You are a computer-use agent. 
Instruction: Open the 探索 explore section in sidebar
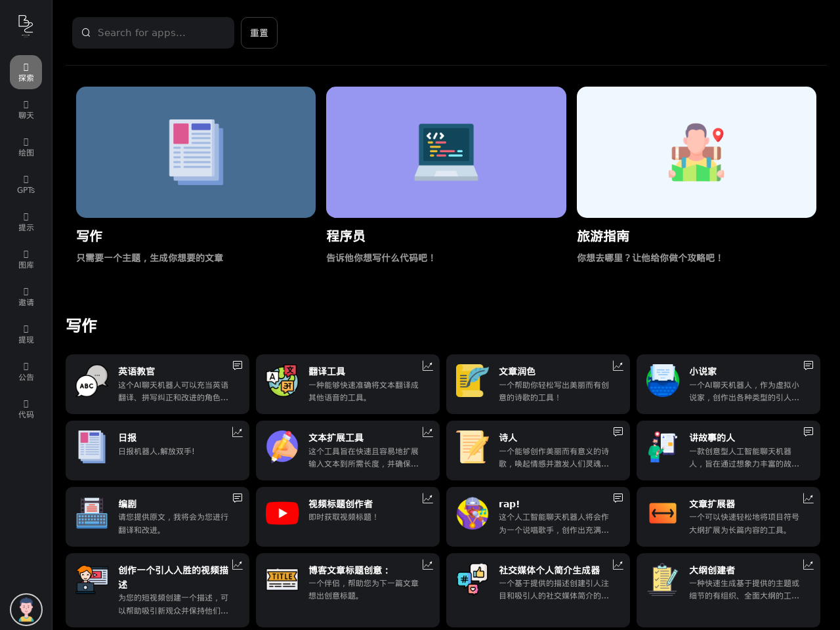point(26,72)
